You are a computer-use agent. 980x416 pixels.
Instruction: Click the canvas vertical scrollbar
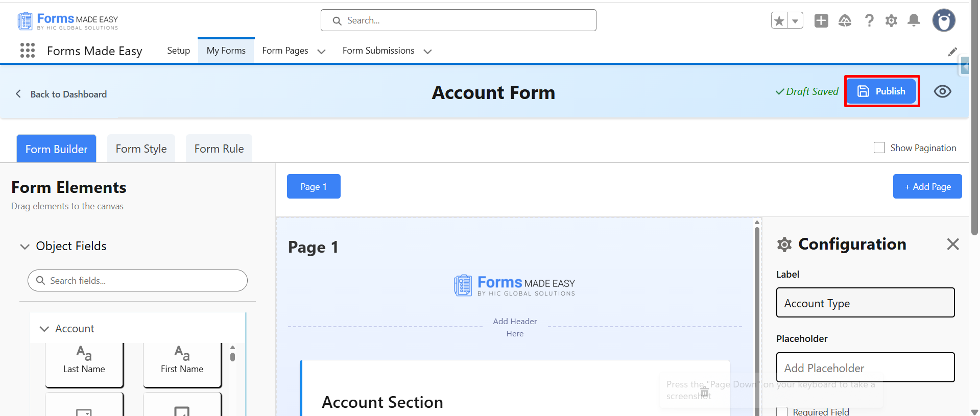pyautogui.click(x=757, y=316)
